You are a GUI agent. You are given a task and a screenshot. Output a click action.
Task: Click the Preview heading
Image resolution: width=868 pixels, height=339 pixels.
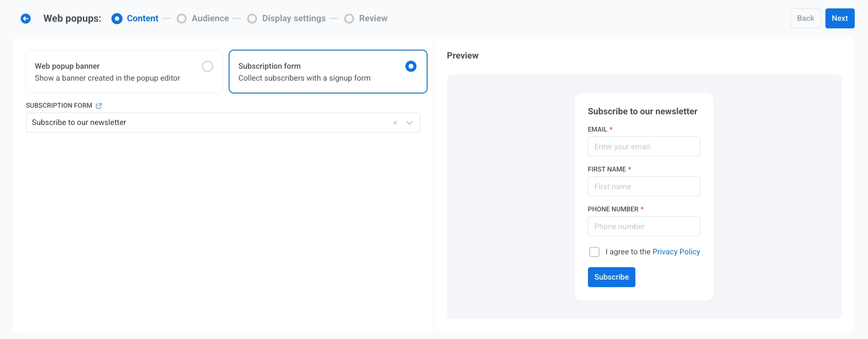463,56
